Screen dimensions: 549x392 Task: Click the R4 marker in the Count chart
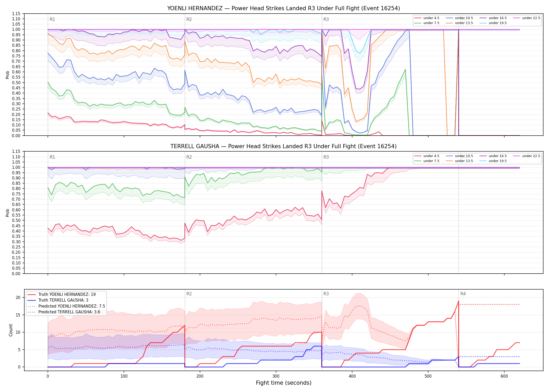tap(463, 294)
